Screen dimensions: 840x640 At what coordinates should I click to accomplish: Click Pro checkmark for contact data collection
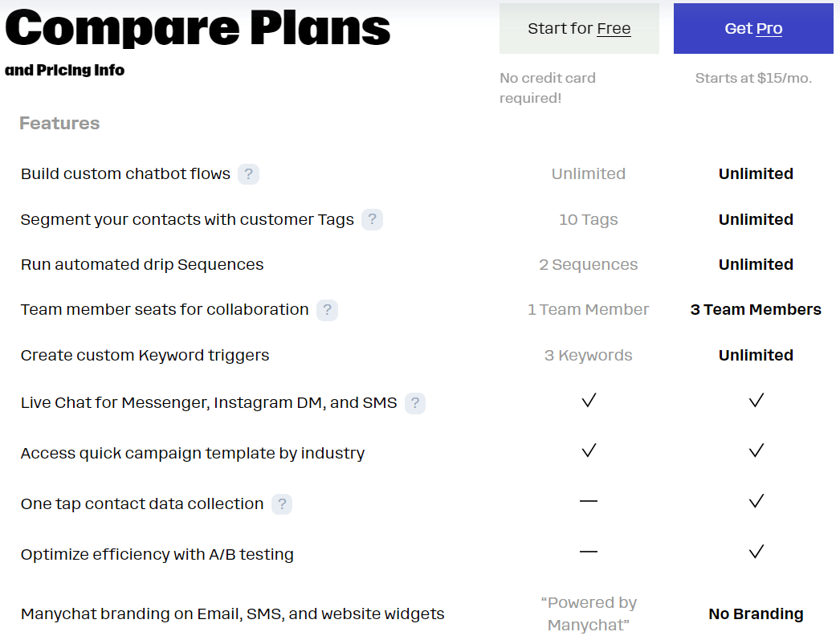756,501
